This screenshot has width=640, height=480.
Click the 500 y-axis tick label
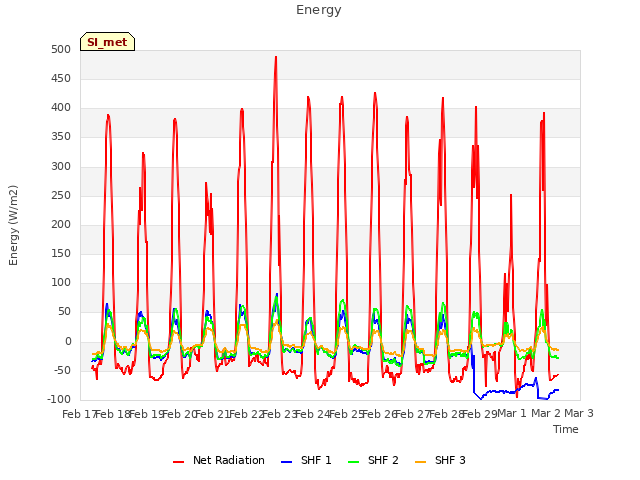pyautogui.click(x=61, y=49)
